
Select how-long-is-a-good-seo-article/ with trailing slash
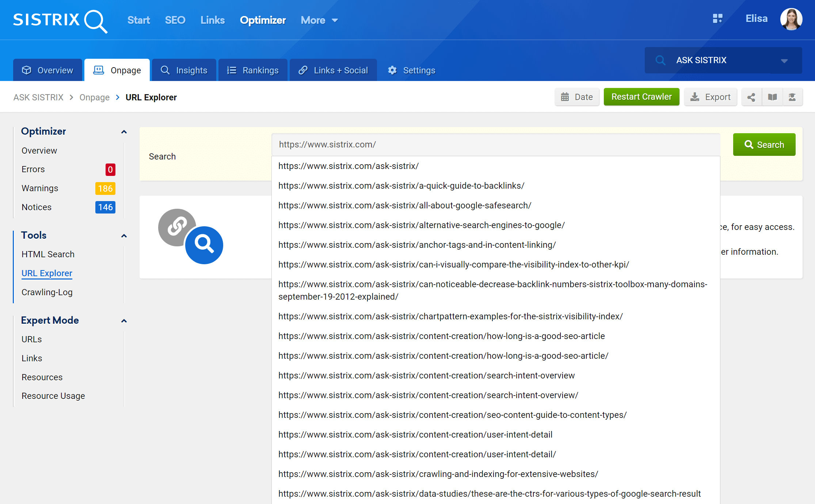tap(496, 356)
